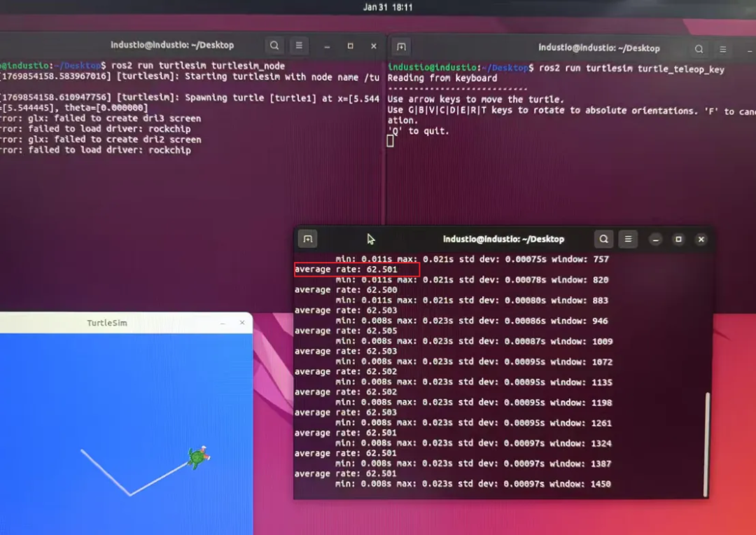Click the line ending 'window: 1450'

474,484
